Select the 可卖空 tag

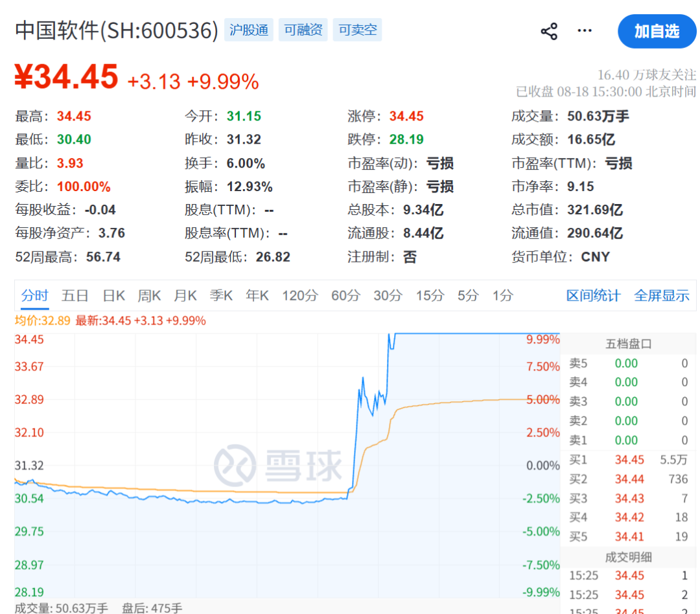pos(358,30)
